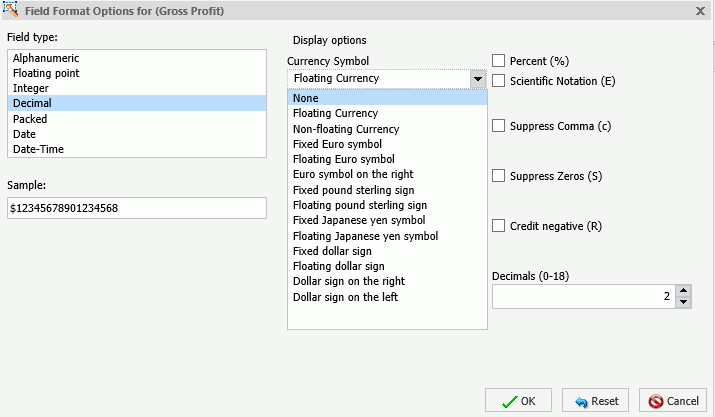Select Fixed Euro symbol option

387,144
